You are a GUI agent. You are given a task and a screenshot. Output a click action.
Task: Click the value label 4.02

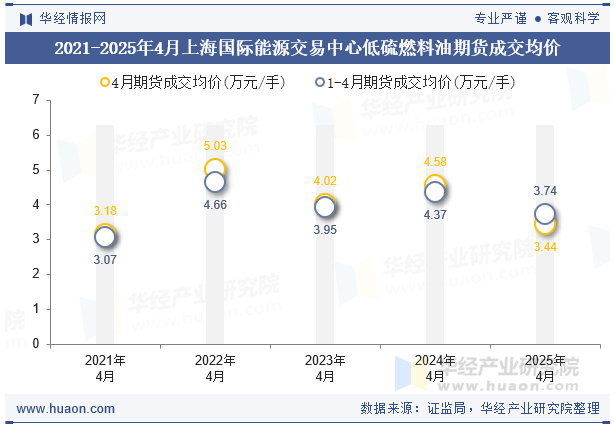click(325, 181)
